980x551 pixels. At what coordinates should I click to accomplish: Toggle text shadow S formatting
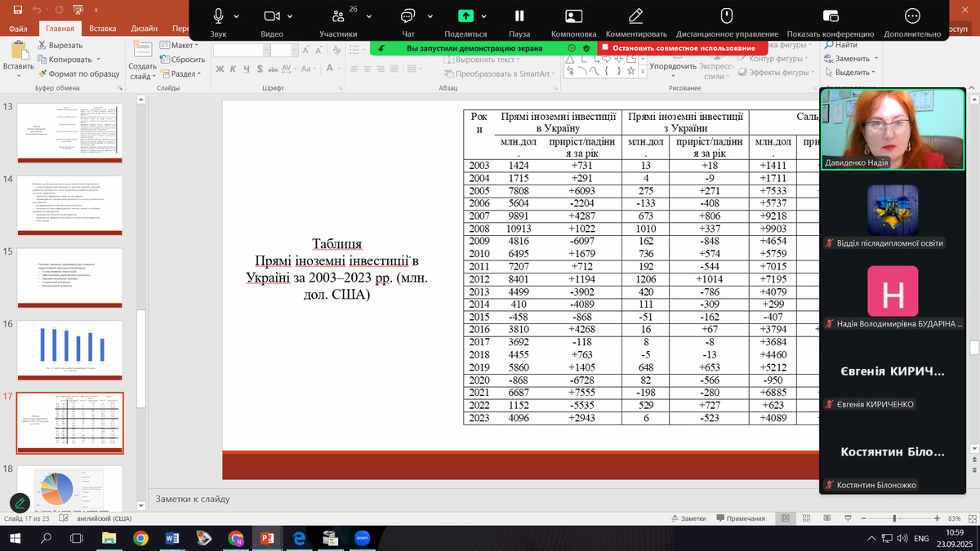[x=260, y=69]
